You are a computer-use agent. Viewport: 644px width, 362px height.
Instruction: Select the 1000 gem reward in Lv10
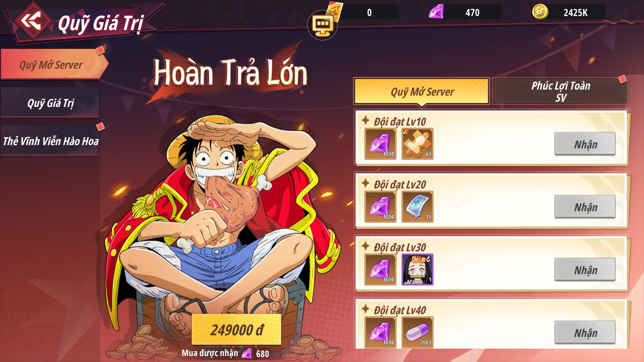tap(380, 143)
